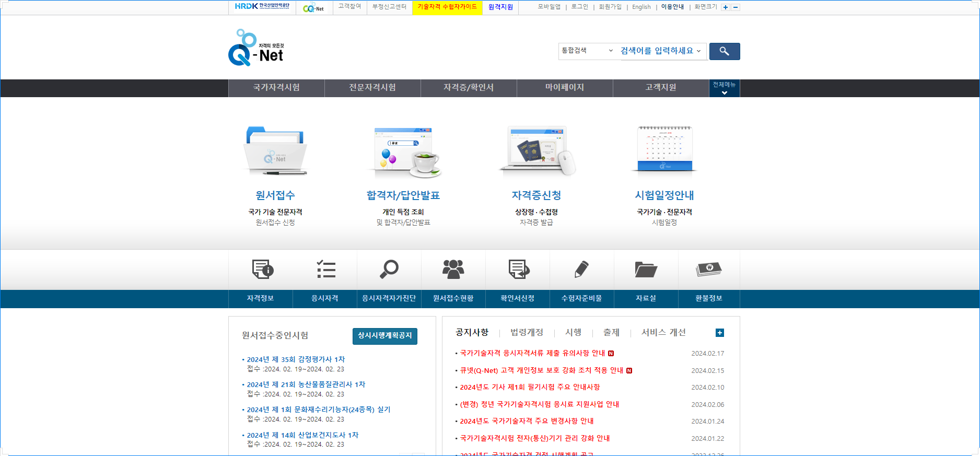The height and width of the screenshot is (456, 980).
Task: Switch to the 법령개정 tab
Action: (527, 332)
